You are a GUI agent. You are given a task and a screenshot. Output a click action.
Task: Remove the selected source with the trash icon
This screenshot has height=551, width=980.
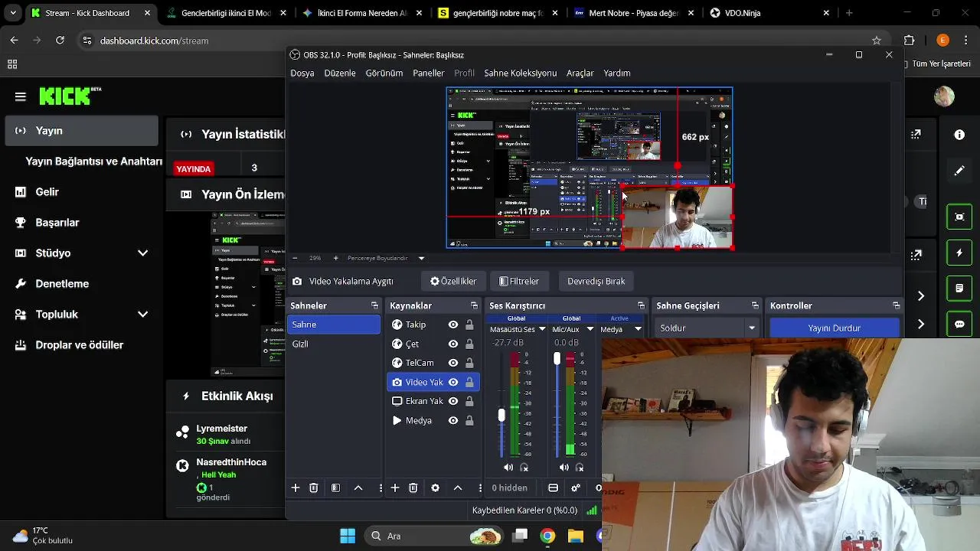click(413, 487)
